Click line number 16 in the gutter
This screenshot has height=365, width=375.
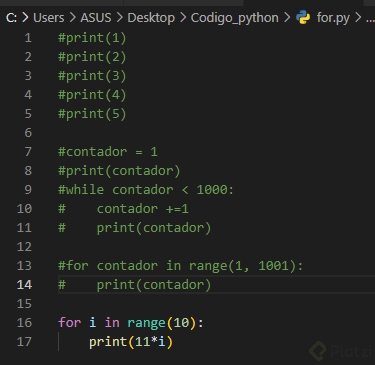tap(24, 323)
